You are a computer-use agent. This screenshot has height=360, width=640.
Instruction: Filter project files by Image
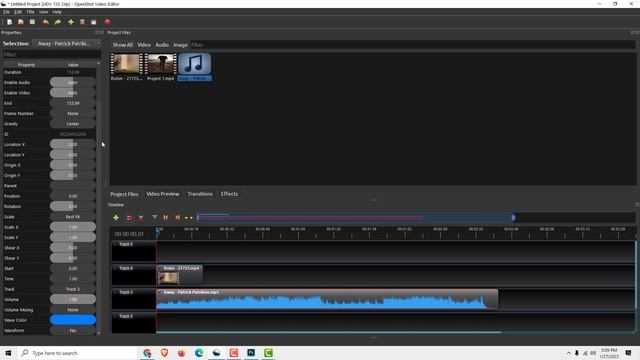click(180, 45)
